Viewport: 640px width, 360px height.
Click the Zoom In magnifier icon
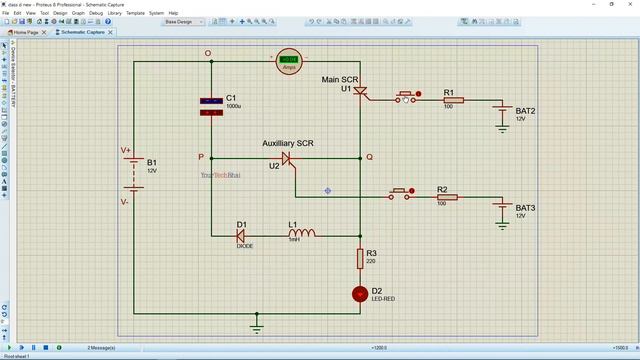click(249, 22)
